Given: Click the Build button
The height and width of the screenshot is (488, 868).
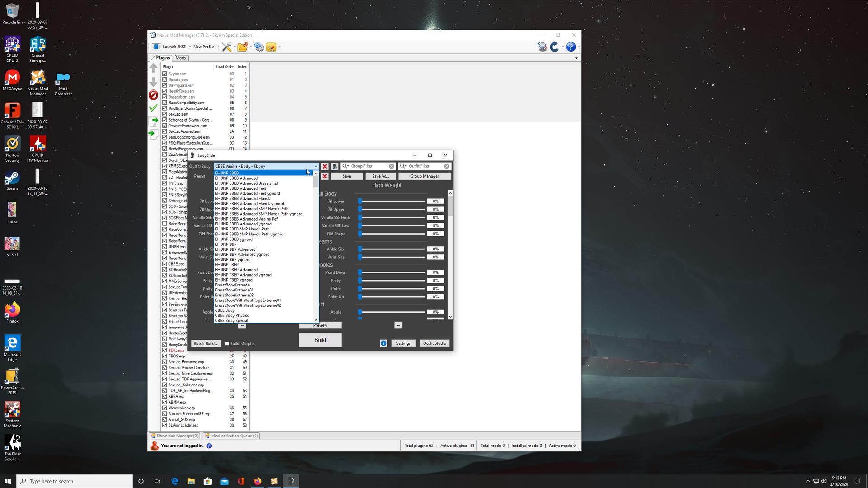Looking at the screenshot, I should click(x=320, y=340).
